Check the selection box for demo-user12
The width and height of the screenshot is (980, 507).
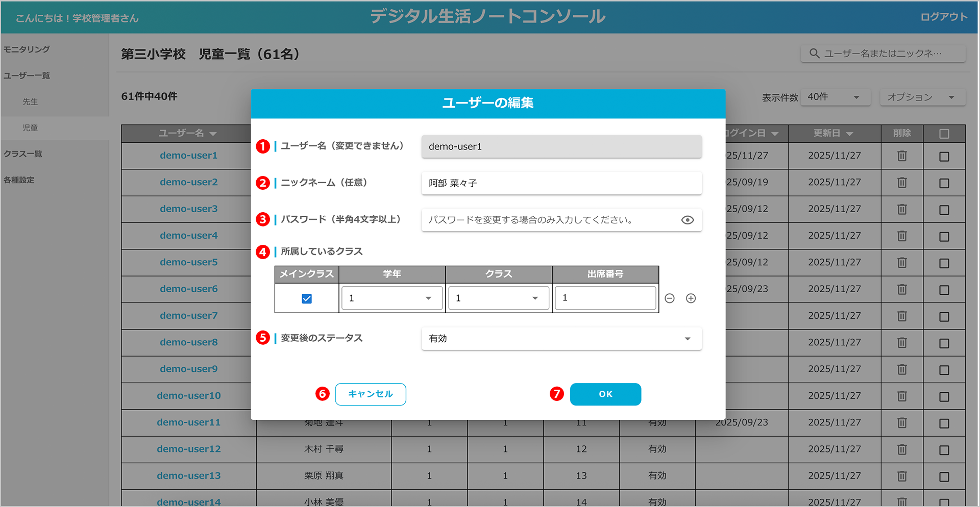click(x=944, y=450)
